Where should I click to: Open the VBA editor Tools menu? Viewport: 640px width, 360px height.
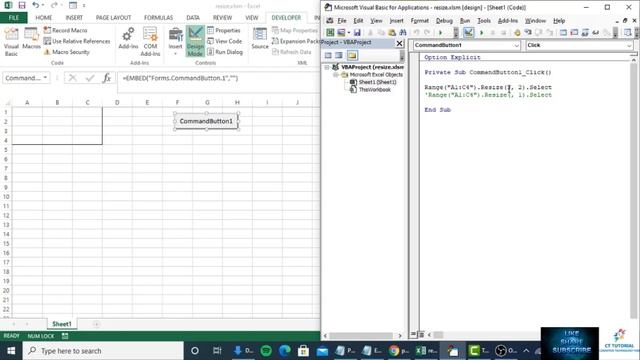click(484, 20)
